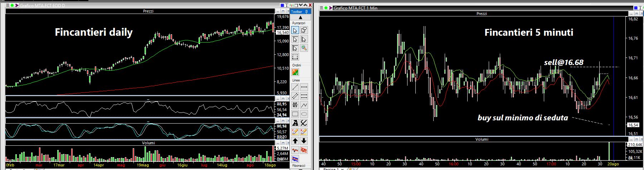Select the SUP/RES support resistance tool
The height and width of the screenshot is (170, 644).
(295, 105)
